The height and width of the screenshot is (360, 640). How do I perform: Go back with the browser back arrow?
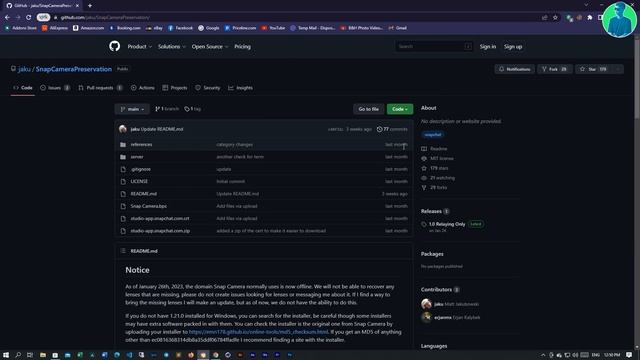pos(7,18)
